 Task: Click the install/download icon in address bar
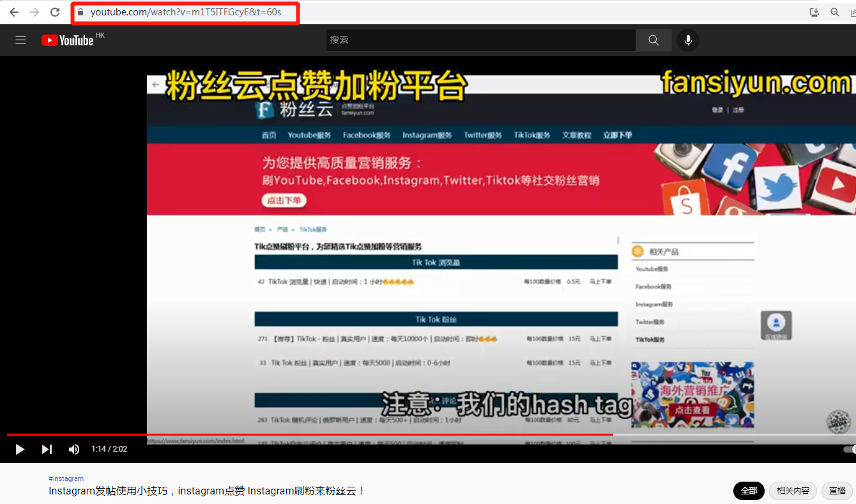814,12
